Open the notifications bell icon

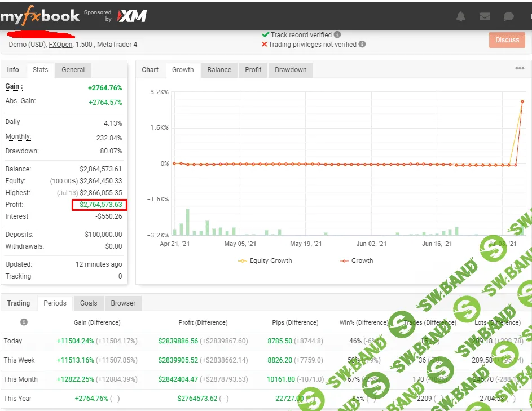(461, 16)
